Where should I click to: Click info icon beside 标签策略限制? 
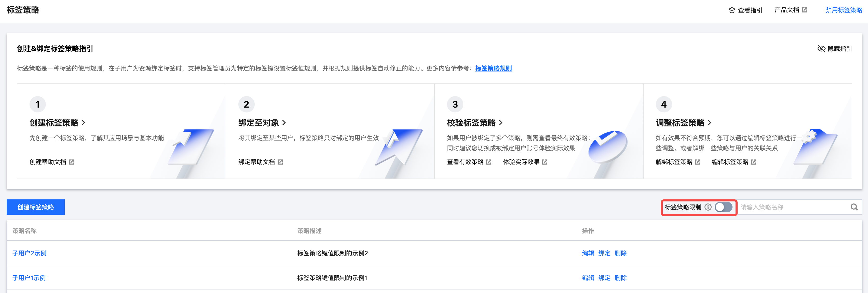(708, 207)
